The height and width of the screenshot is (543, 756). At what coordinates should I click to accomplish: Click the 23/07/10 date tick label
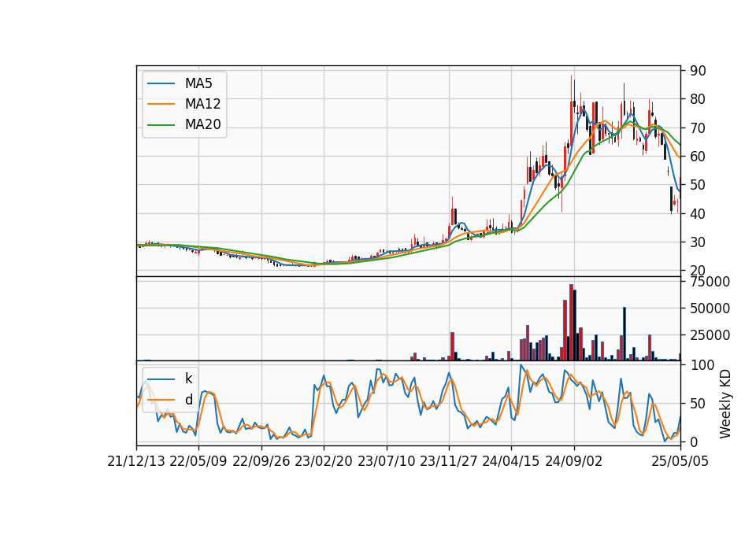click(x=386, y=462)
